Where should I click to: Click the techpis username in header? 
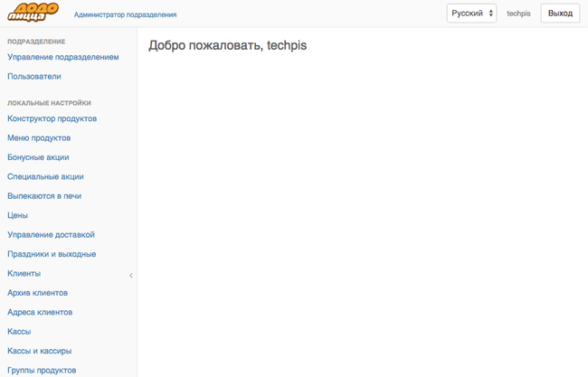coord(518,14)
